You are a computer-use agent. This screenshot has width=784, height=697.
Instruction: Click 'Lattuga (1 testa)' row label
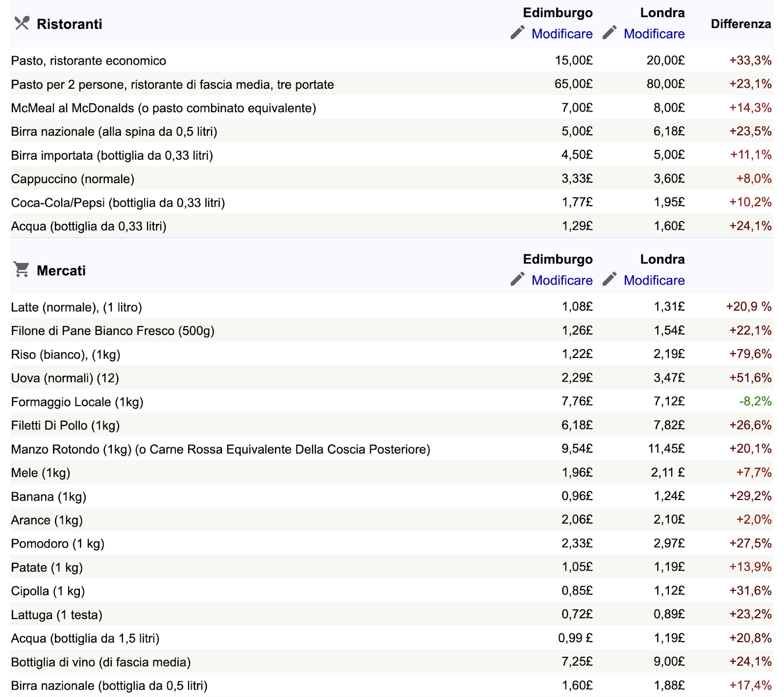click(x=57, y=615)
